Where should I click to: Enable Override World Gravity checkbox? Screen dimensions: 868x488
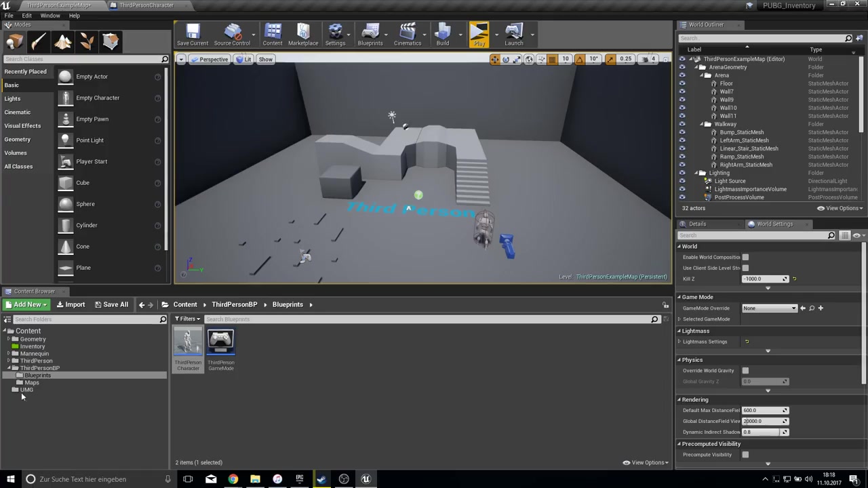(745, 371)
